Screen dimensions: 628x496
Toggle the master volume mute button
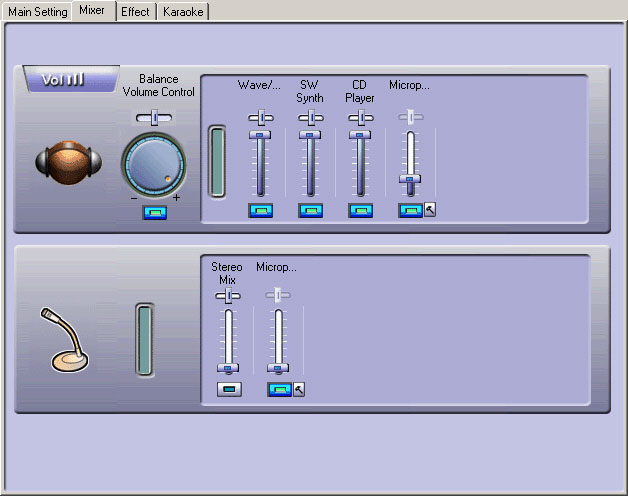click(155, 212)
